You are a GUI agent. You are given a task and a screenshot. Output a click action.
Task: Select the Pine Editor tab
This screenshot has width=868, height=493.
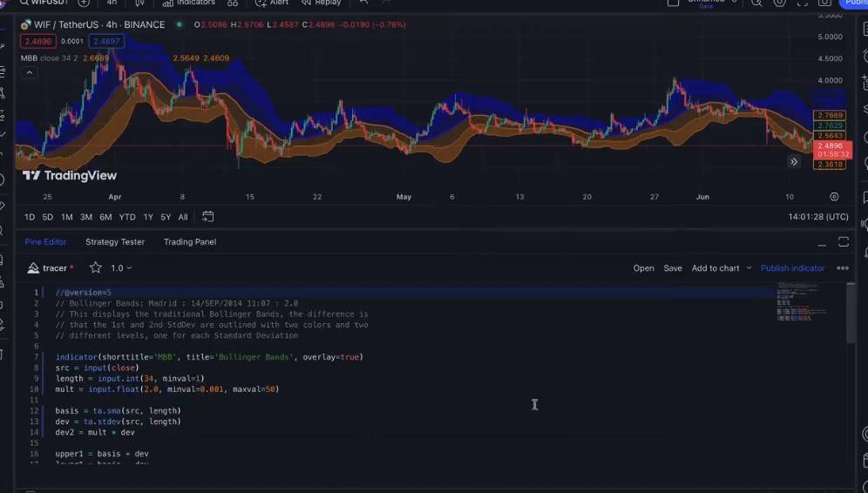click(x=45, y=242)
